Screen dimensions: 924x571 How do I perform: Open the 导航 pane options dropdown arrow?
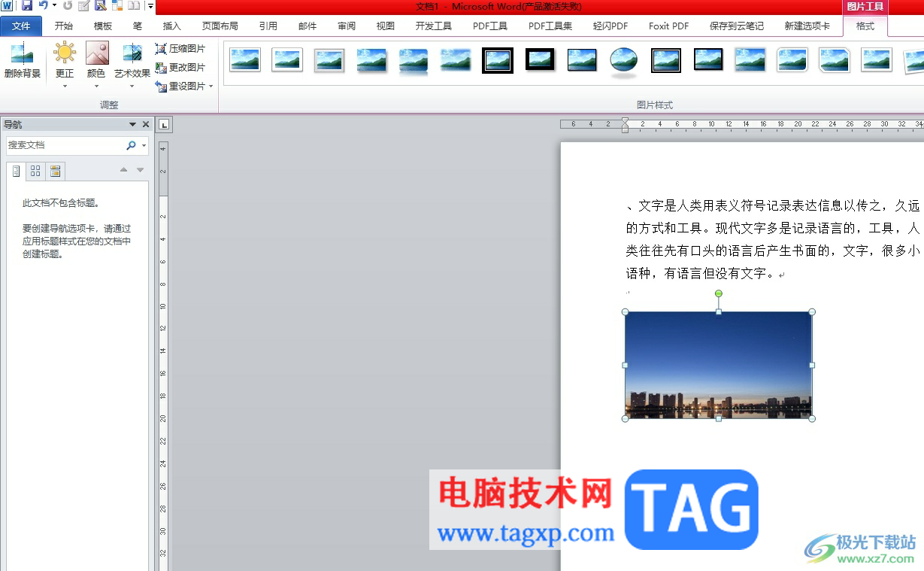point(132,125)
